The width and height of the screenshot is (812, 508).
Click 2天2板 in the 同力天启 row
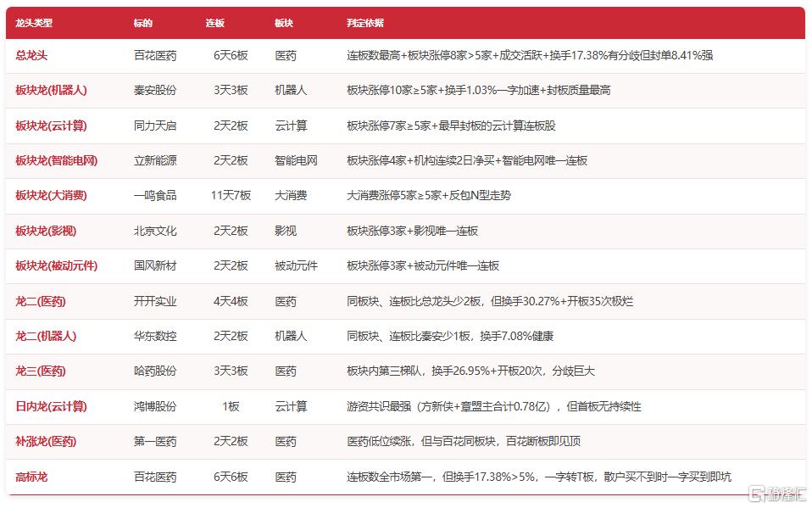tap(231, 126)
